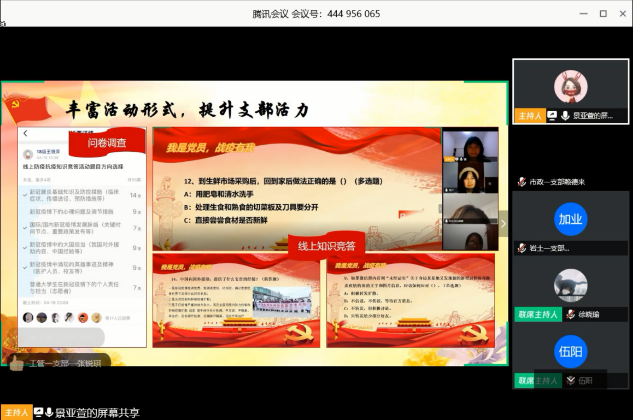Click the 加业 participant avatar
Screen dimensions: 633x420
570,219
